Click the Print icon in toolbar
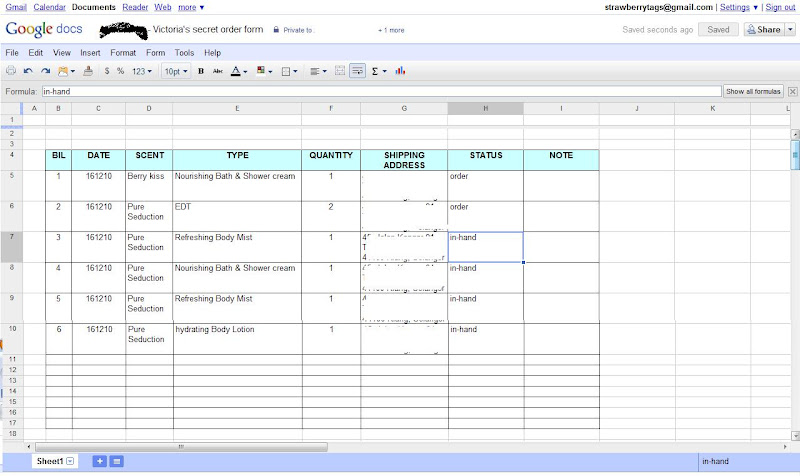This screenshot has height=476, width=800. 11,71
